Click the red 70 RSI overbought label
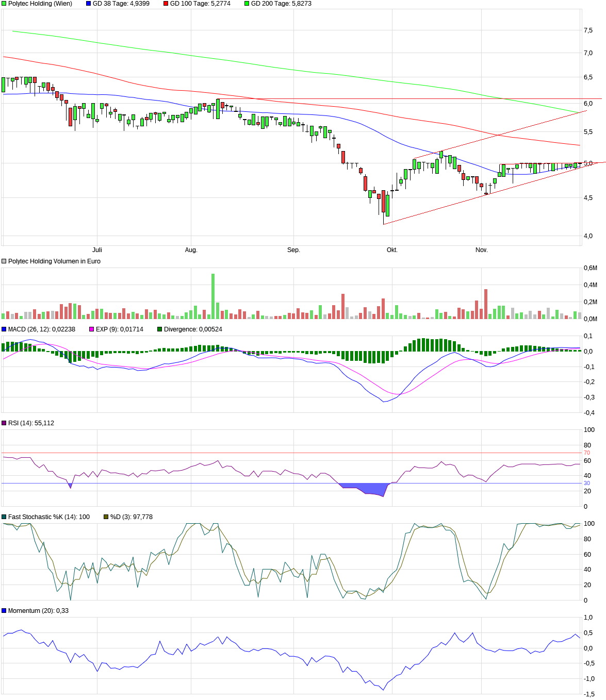606x700 pixels. [587, 453]
